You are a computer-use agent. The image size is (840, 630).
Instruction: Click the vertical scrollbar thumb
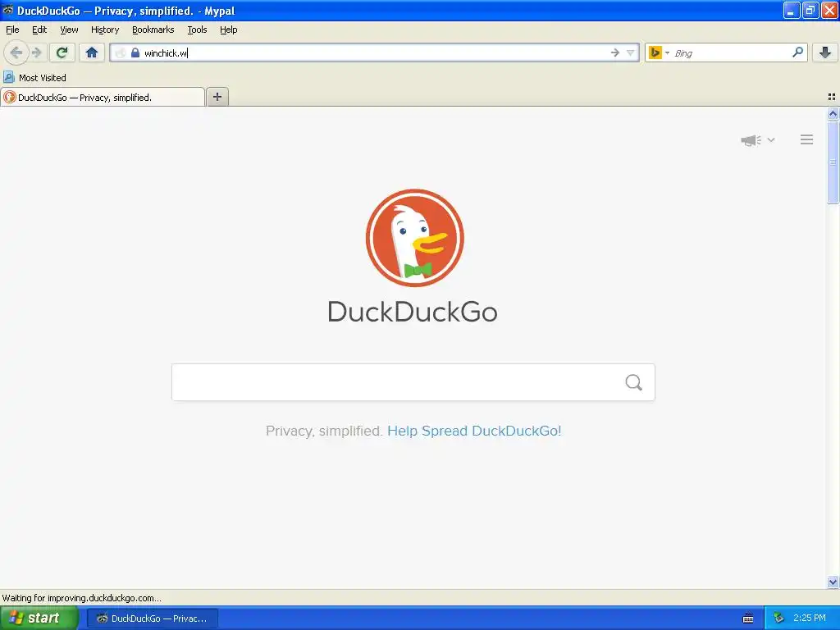[833, 162]
